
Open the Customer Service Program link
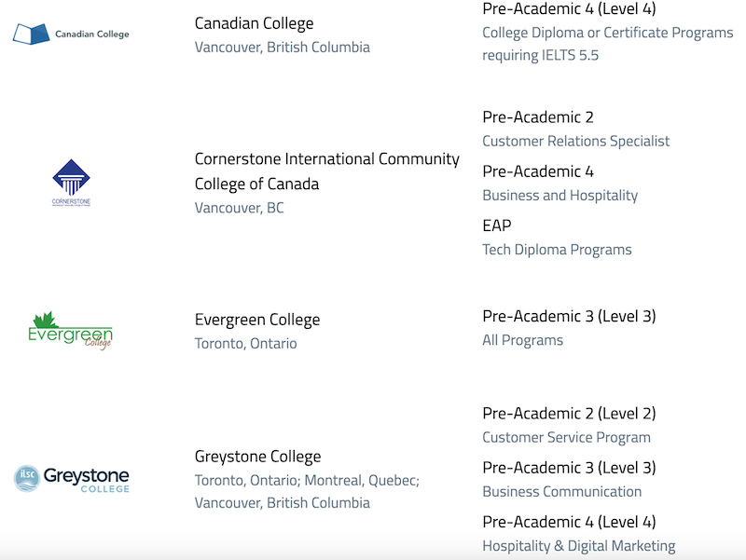(x=566, y=437)
